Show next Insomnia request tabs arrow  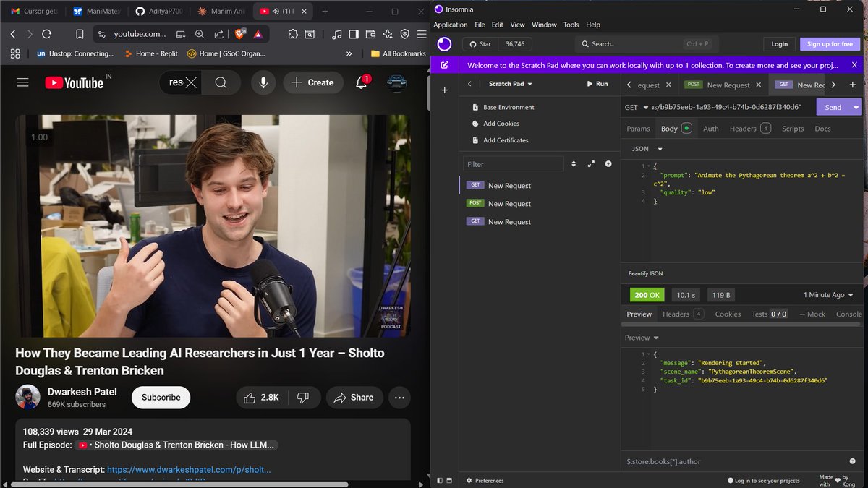coord(833,85)
